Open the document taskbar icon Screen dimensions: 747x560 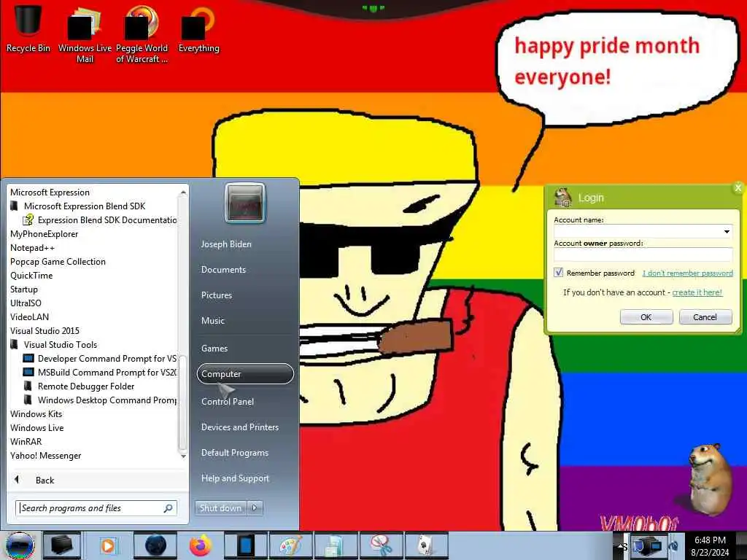334,545
